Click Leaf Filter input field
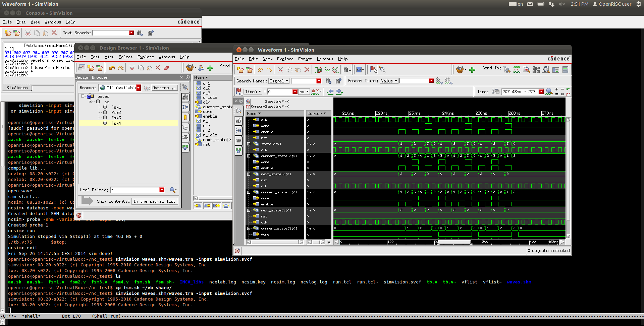The height and width of the screenshot is (326, 644). 135,190
